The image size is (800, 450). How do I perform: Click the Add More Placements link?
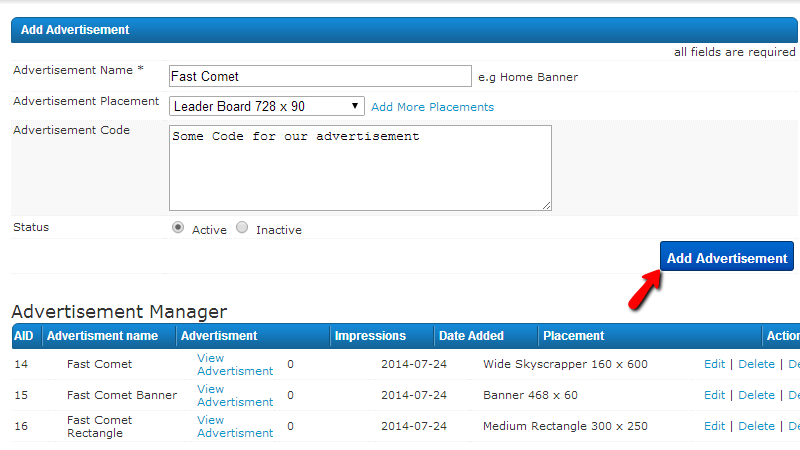pos(432,107)
